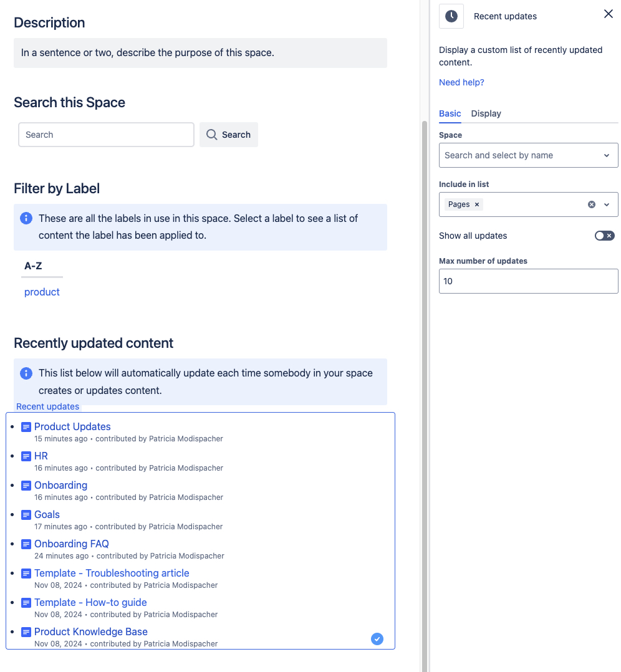Clear Include in list with the circled x icon

pos(591,204)
